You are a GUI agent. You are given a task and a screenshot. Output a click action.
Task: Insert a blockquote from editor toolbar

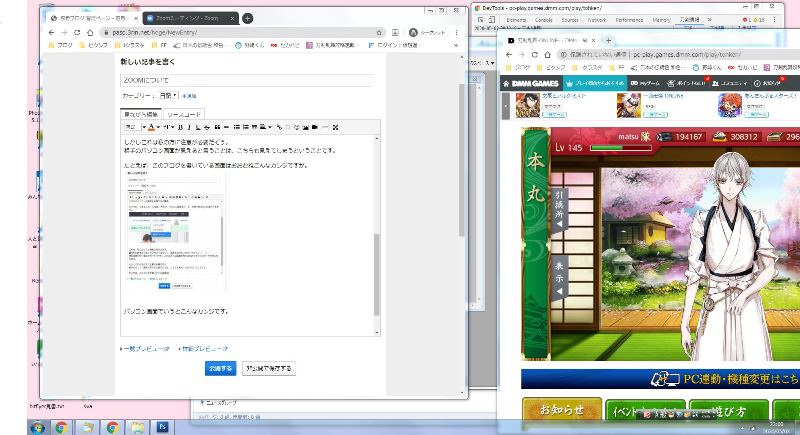pyautogui.click(x=217, y=127)
